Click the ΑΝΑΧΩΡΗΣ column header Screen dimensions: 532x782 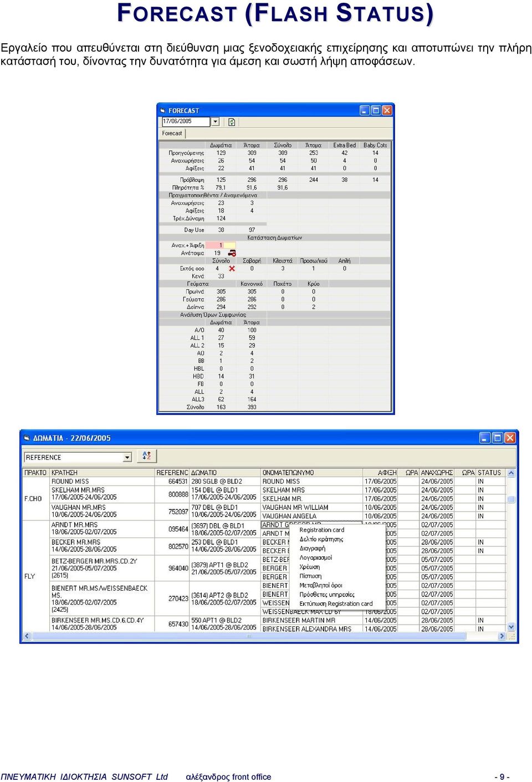(x=437, y=473)
